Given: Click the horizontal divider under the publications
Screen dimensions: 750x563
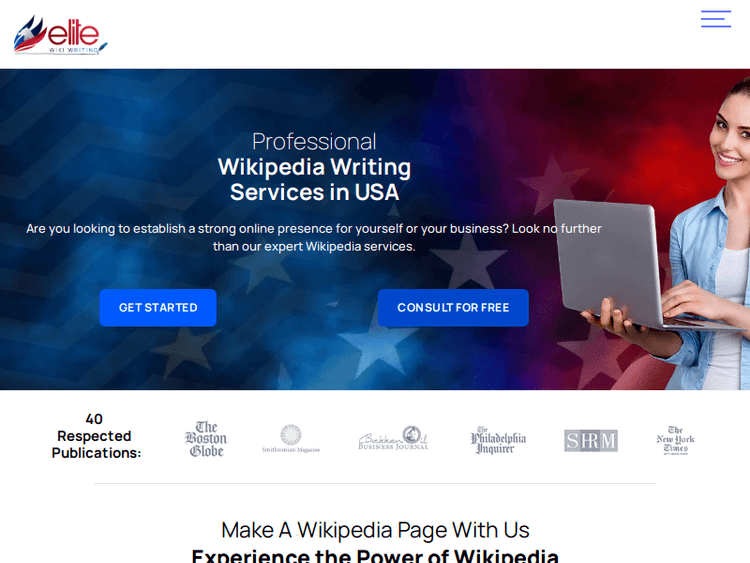Looking at the screenshot, I should pos(375,484).
